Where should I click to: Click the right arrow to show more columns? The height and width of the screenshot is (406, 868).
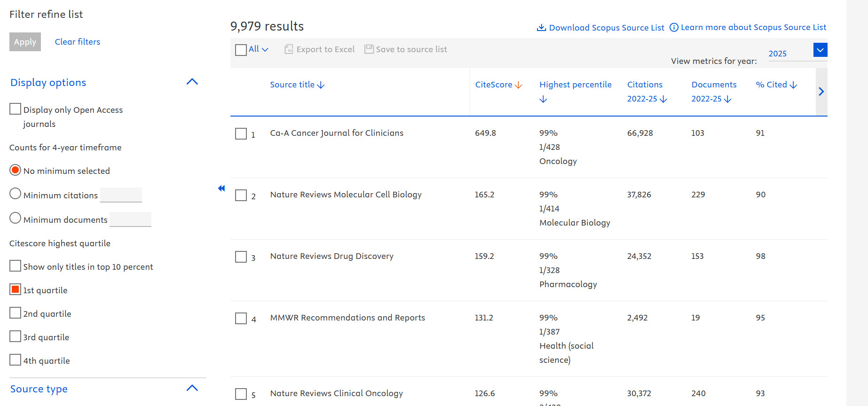(821, 92)
